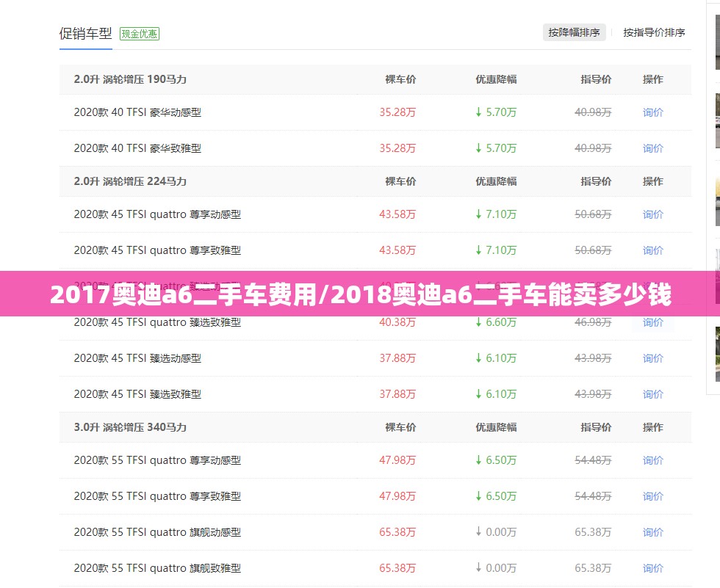The width and height of the screenshot is (720, 588).
Task: Open model 2020款 45 TFSI quattro 臻选致雅型
Action: tap(157, 322)
